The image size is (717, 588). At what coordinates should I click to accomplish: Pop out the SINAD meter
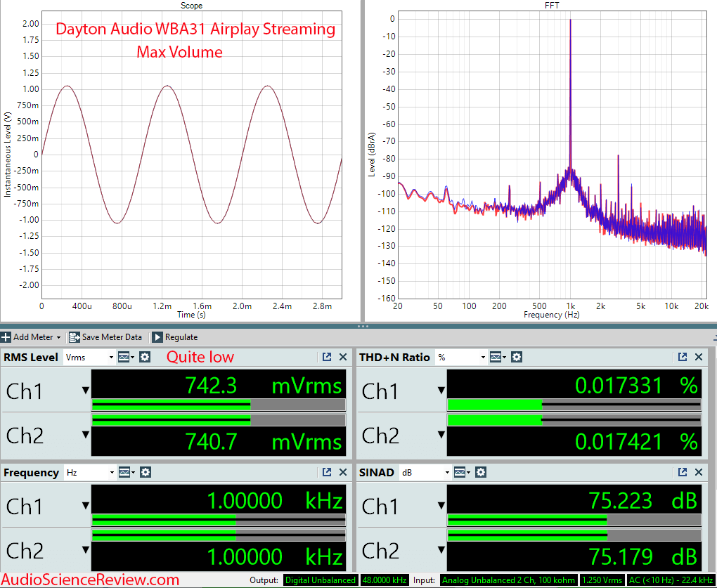(x=683, y=472)
